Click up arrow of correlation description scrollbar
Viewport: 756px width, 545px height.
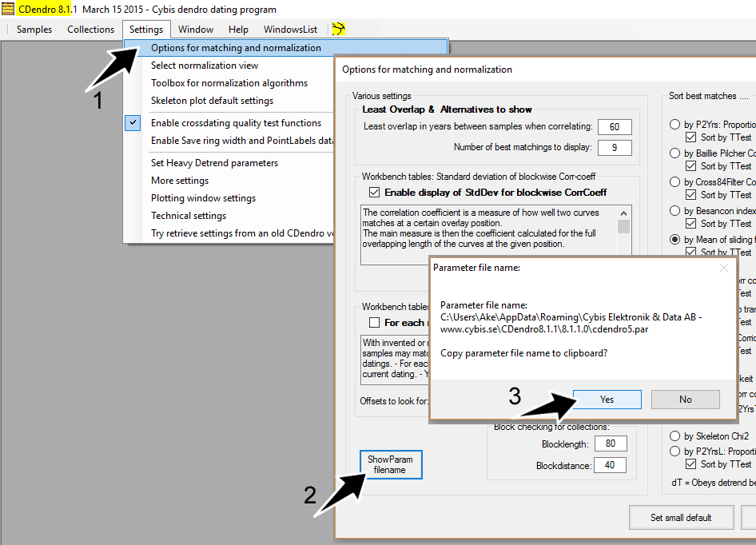pyautogui.click(x=623, y=213)
